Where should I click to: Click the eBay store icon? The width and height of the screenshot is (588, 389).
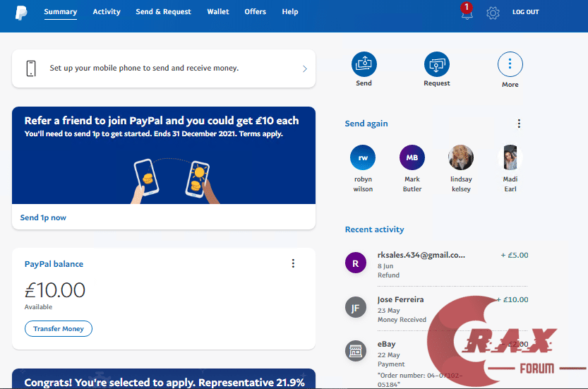pos(356,352)
